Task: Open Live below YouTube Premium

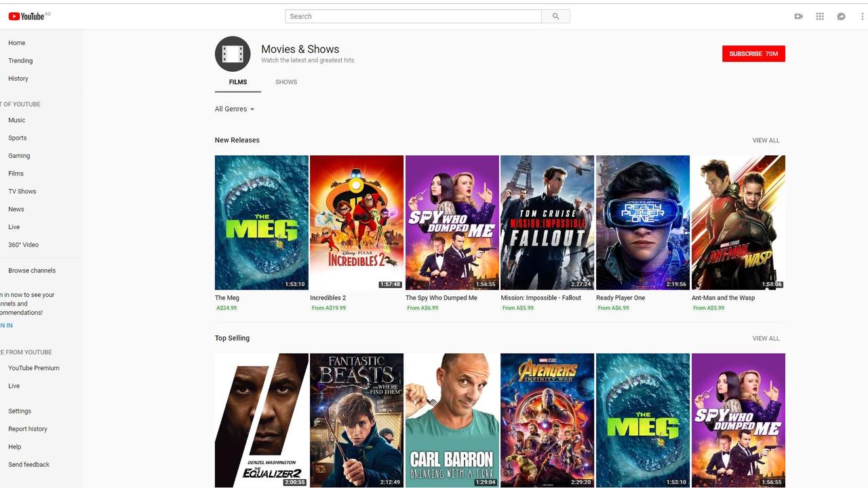Action: tap(14, 386)
